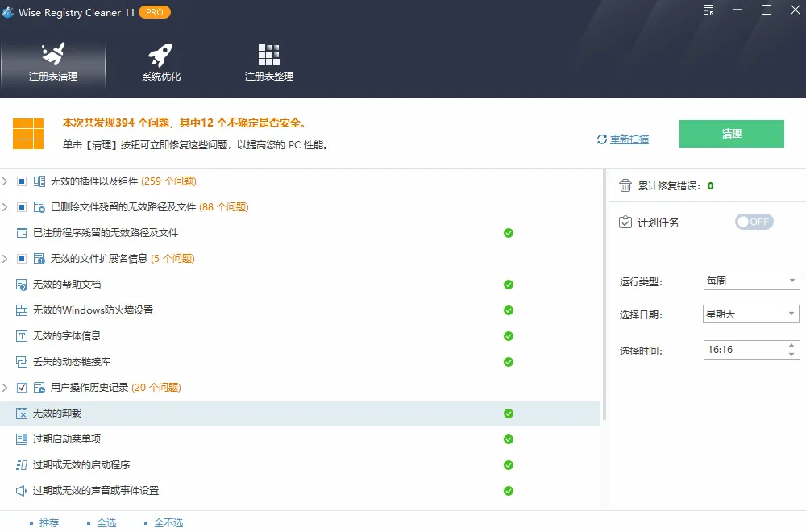Open the 运行类型 dropdown

click(x=751, y=281)
